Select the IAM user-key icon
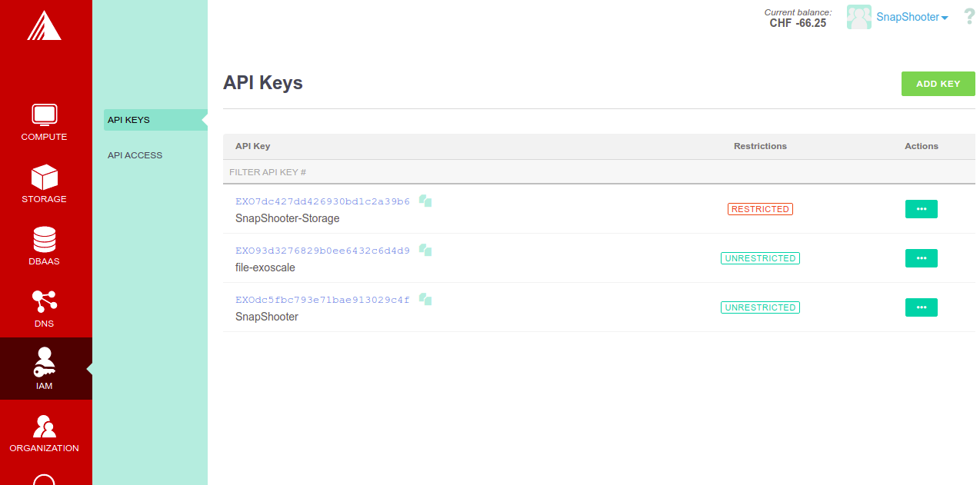 (45, 363)
